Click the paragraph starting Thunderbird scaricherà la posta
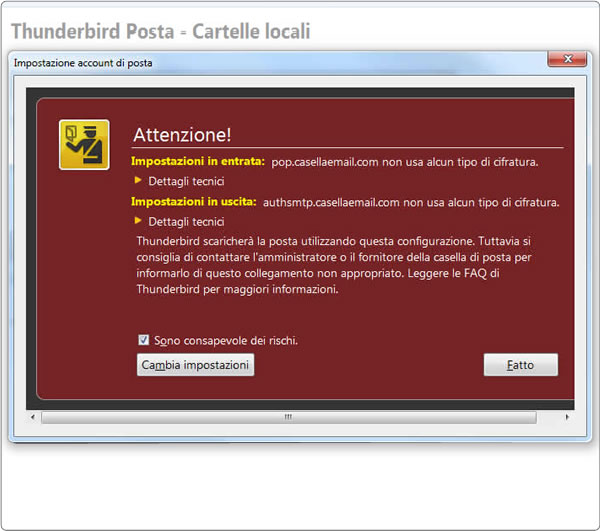 coord(334,265)
